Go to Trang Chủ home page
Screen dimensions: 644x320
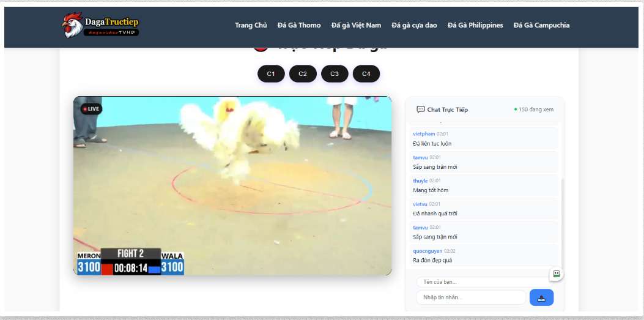pyautogui.click(x=251, y=25)
